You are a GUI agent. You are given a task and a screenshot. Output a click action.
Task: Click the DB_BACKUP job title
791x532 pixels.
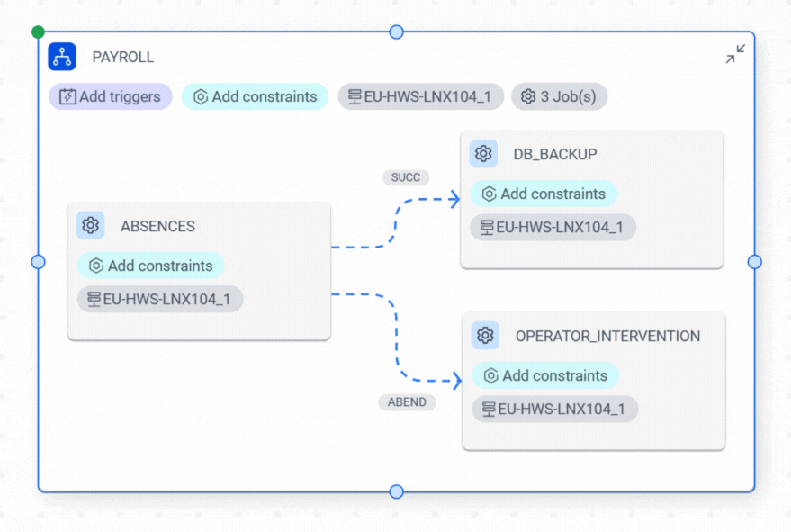pos(555,154)
